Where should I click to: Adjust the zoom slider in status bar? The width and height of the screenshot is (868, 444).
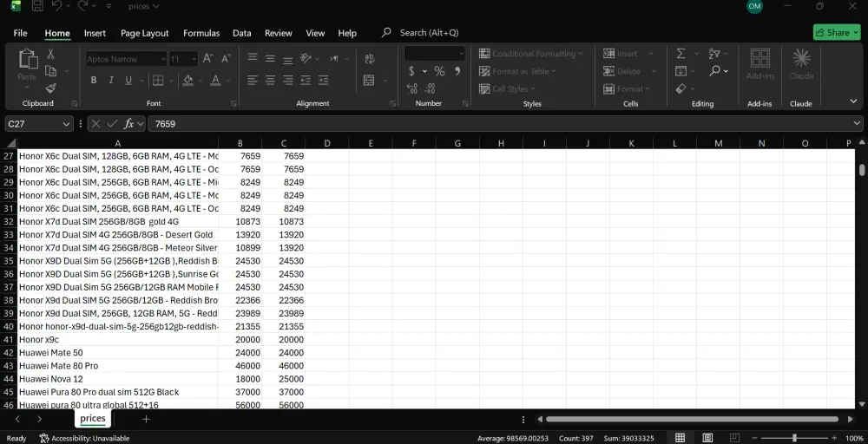pos(794,438)
